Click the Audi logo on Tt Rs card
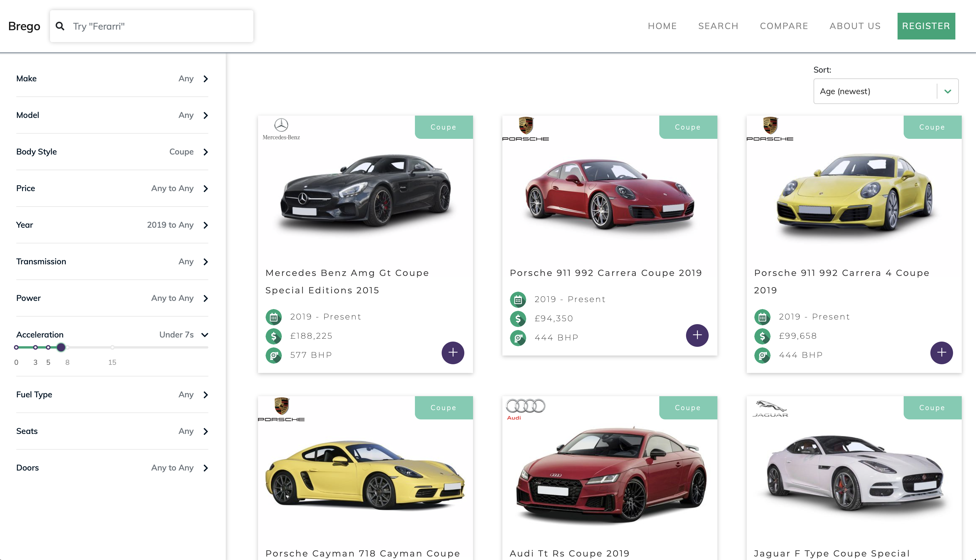This screenshot has width=976, height=560. point(526,409)
